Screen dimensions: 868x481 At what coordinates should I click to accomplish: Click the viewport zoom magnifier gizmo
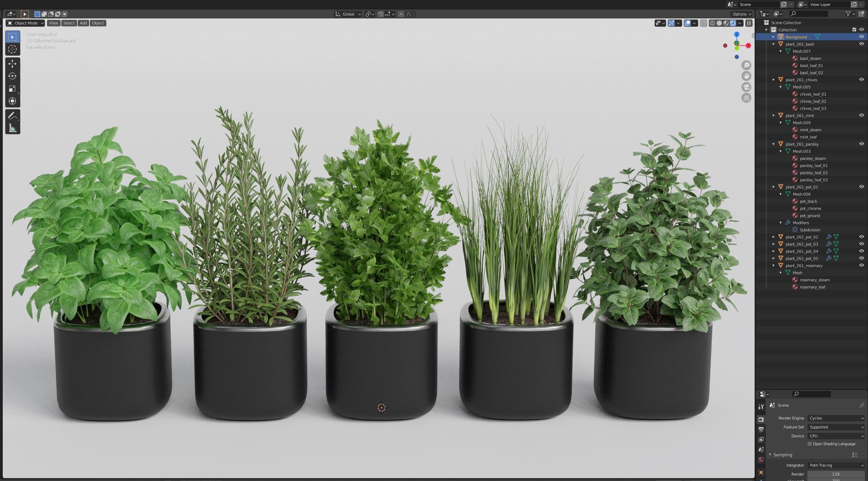click(x=746, y=65)
